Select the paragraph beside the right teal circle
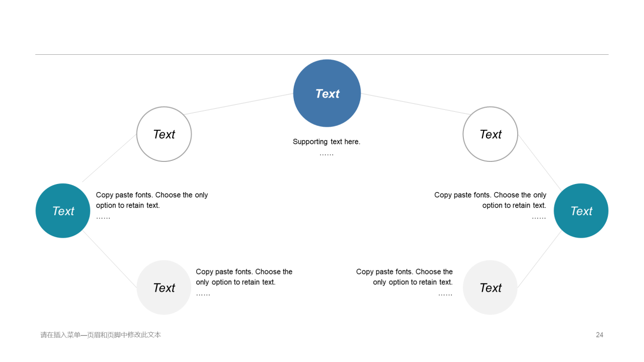This screenshot has width=644, height=362. (491, 200)
